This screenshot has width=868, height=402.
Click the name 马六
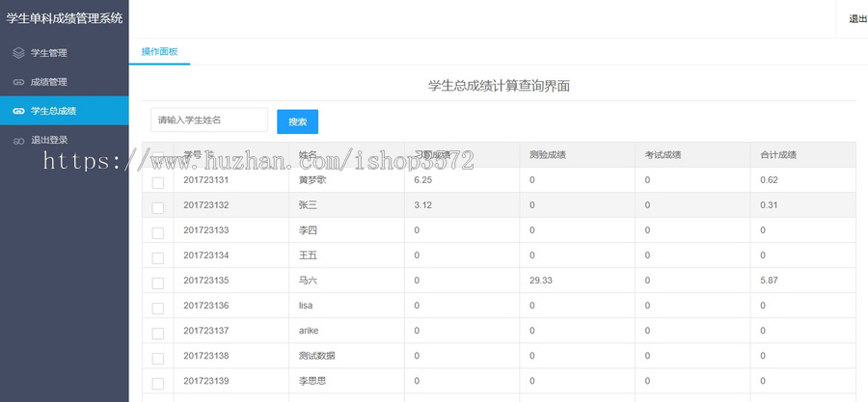308,281
